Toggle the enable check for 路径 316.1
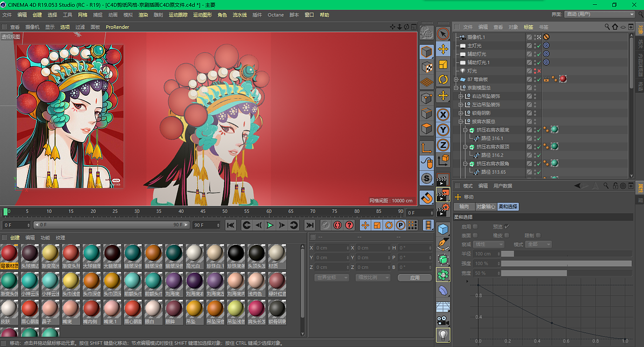Screen dimensions: 644x347 (539, 138)
